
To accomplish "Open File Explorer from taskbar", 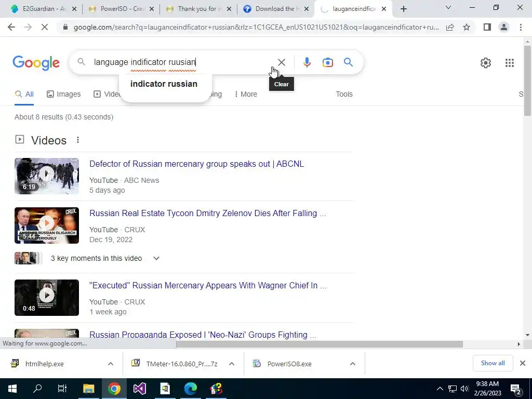I will (x=88, y=389).
